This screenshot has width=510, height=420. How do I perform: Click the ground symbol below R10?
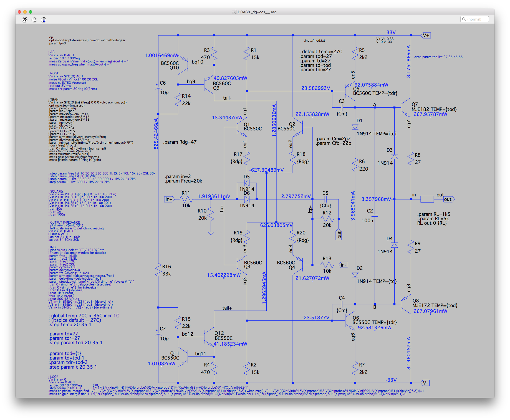[211, 233]
